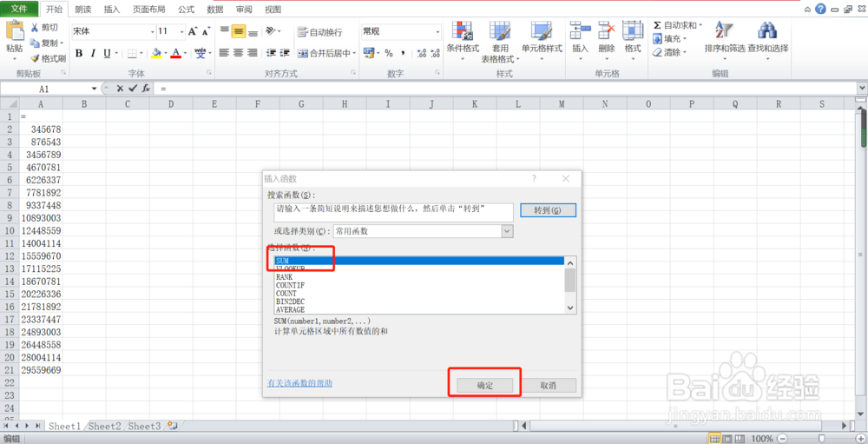
Task: Click the Paste (粘贴) icon
Action: (15, 30)
